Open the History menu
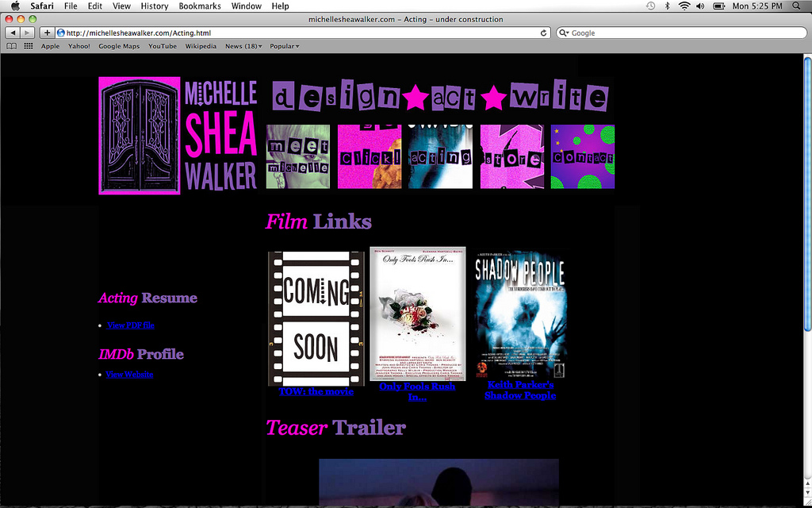The width and height of the screenshot is (812, 508). click(154, 6)
